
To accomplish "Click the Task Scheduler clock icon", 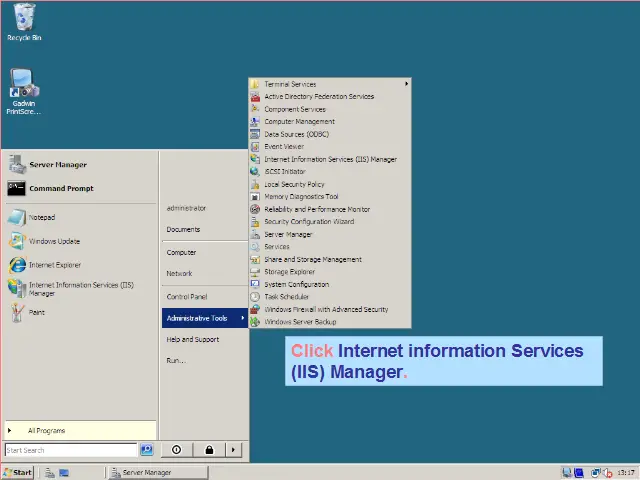I will tap(255, 297).
